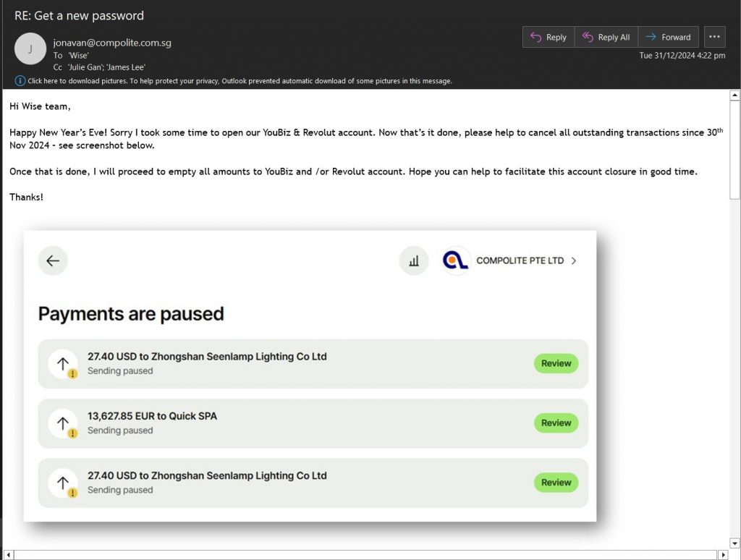Open the bar chart insights icon
The height and width of the screenshot is (560, 741).
click(414, 260)
